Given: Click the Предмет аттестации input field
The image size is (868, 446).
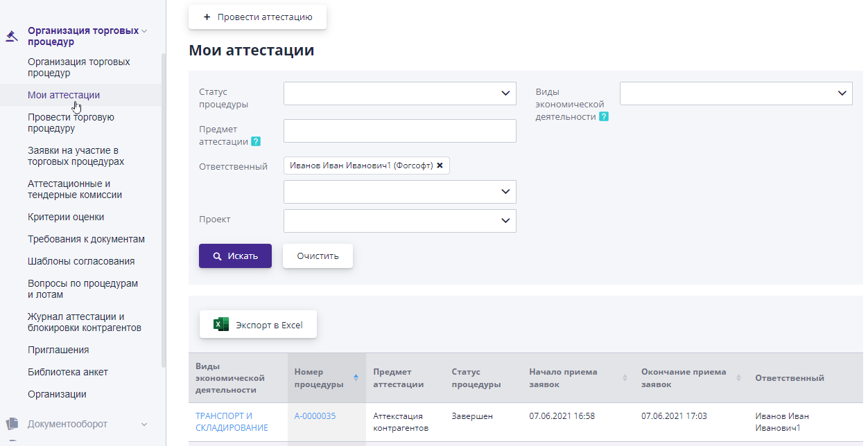Looking at the screenshot, I should click(x=399, y=130).
